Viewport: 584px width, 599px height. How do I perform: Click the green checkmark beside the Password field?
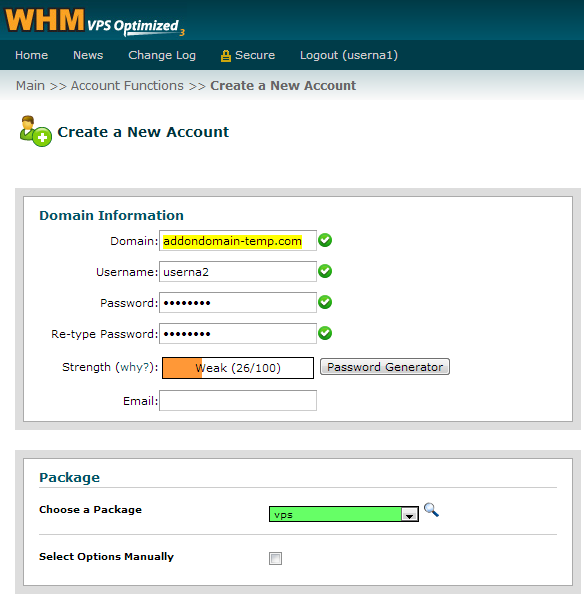coord(325,302)
